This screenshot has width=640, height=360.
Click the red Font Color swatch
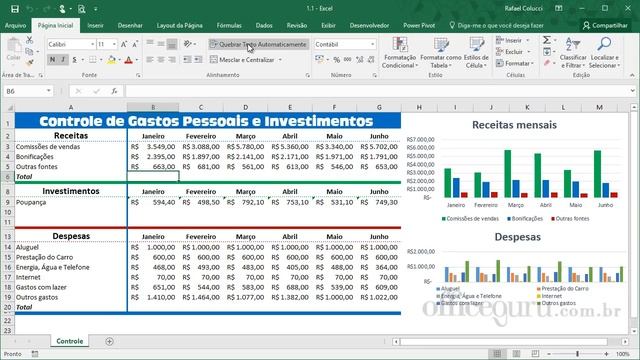(x=128, y=60)
